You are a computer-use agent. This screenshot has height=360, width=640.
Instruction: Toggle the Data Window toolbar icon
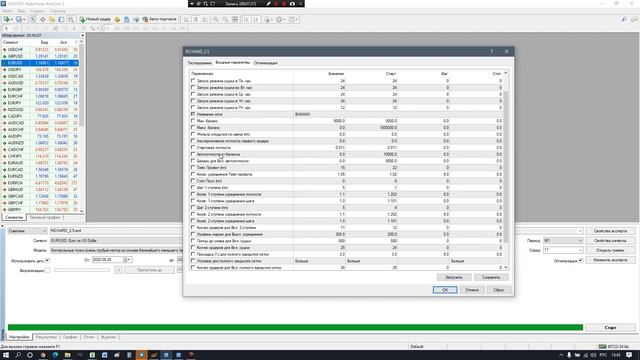pos(42,19)
